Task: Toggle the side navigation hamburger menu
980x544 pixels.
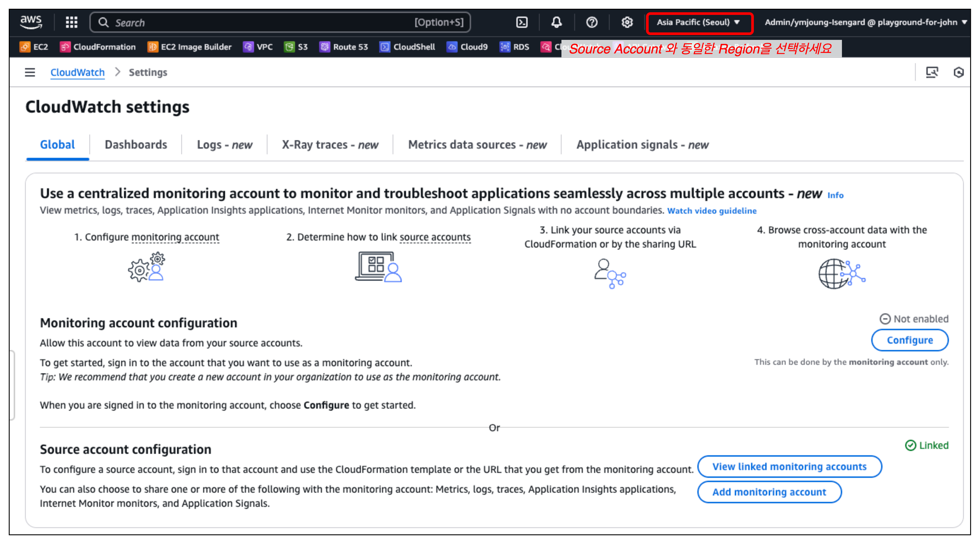Action: [x=30, y=72]
